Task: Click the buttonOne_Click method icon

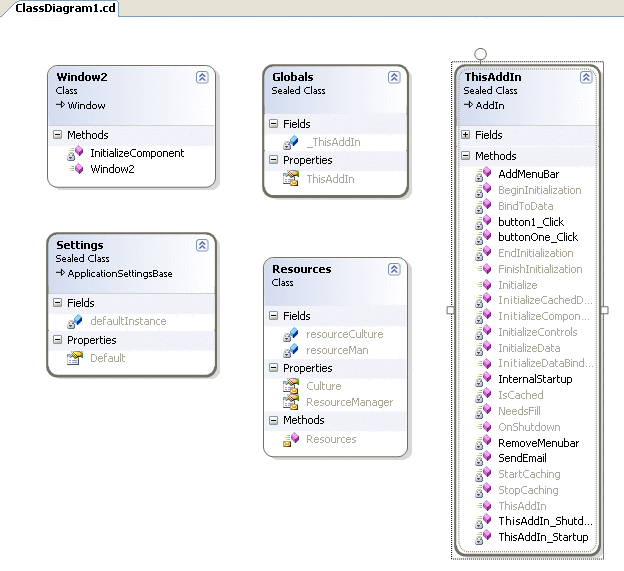Action: tap(483, 237)
